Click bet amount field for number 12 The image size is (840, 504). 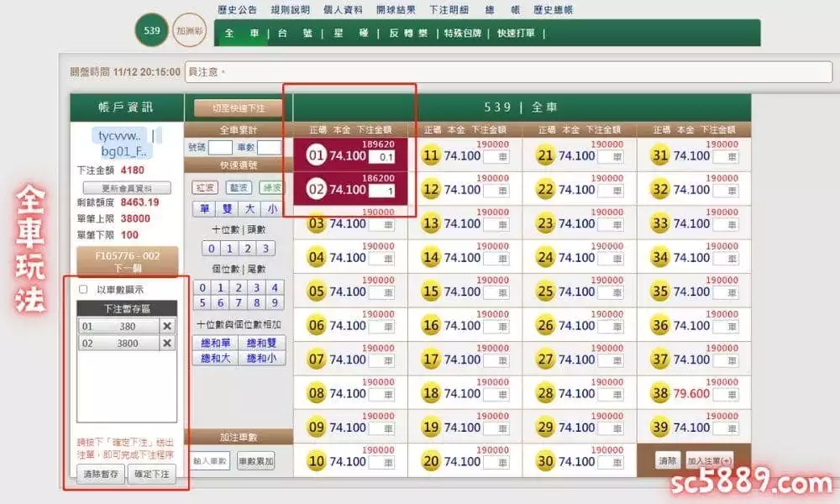pos(496,191)
